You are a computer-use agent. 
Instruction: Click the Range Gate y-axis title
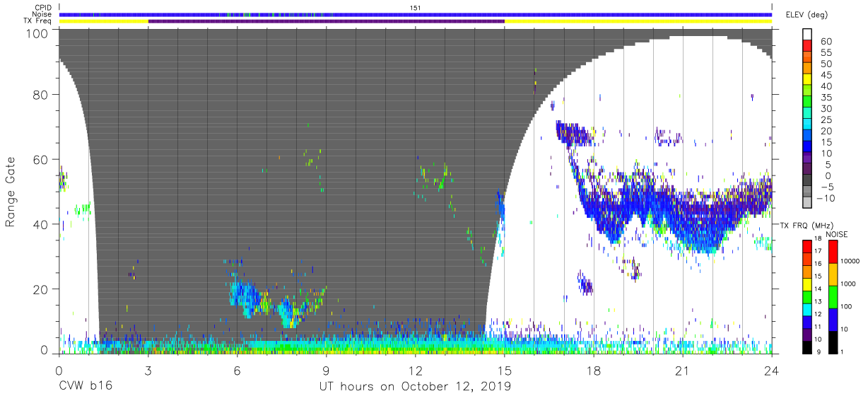pyautogui.click(x=11, y=192)
